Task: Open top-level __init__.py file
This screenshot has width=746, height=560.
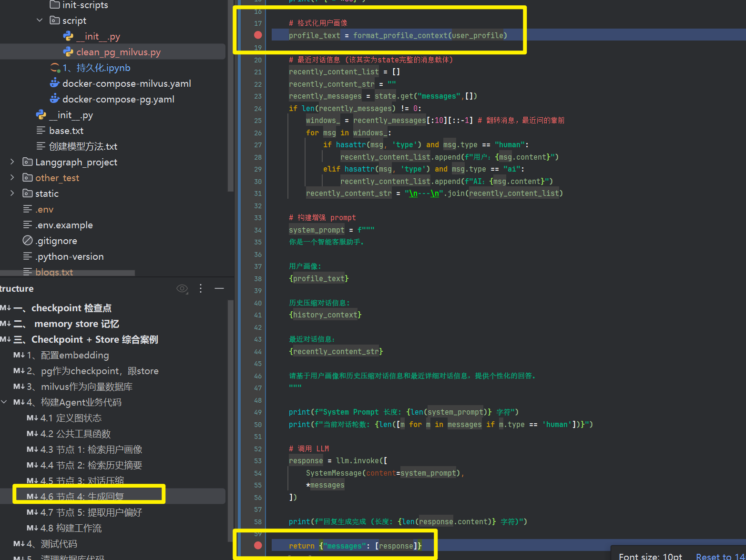Action: click(71, 115)
